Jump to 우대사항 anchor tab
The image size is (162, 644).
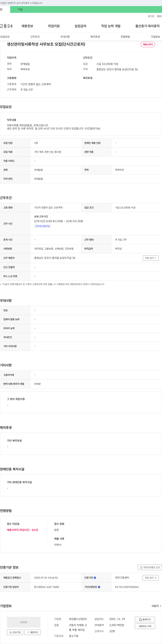pos(65,37)
